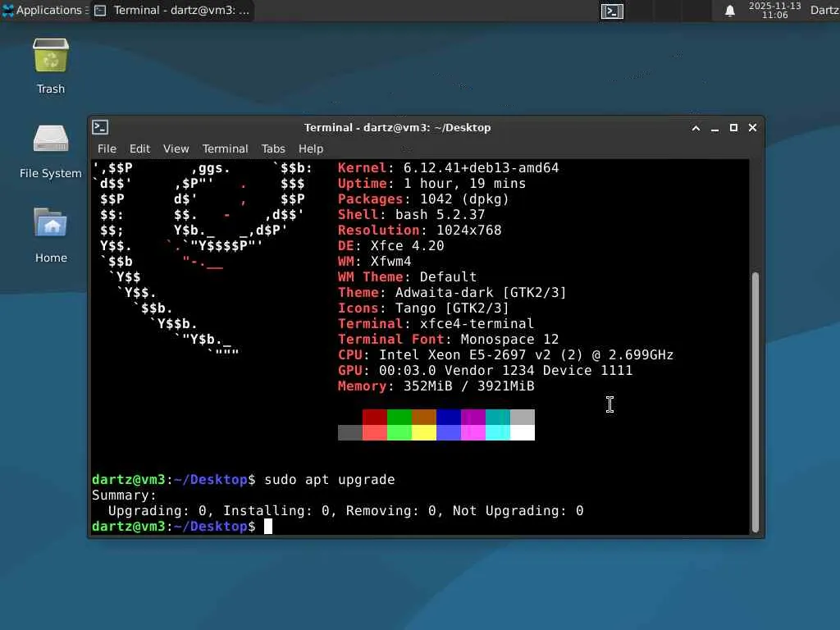Click the bright yellow color block
Viewport: 840px width, 630px height.
pos(424,432)
